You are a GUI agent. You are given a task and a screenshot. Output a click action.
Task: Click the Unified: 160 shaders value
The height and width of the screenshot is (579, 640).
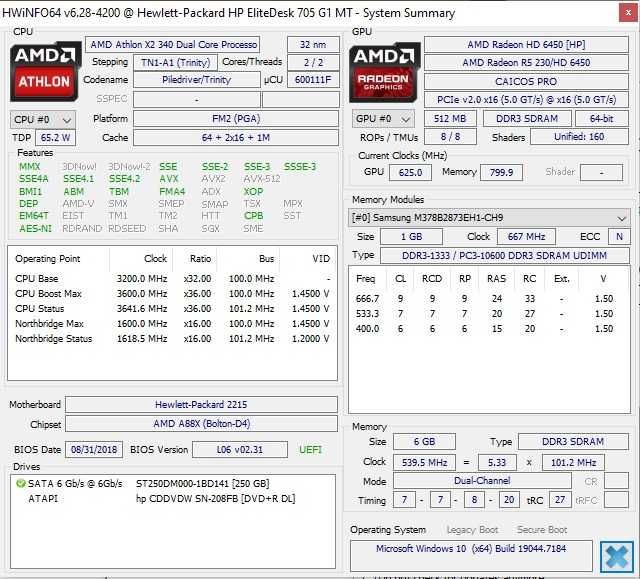click(579, 137)
